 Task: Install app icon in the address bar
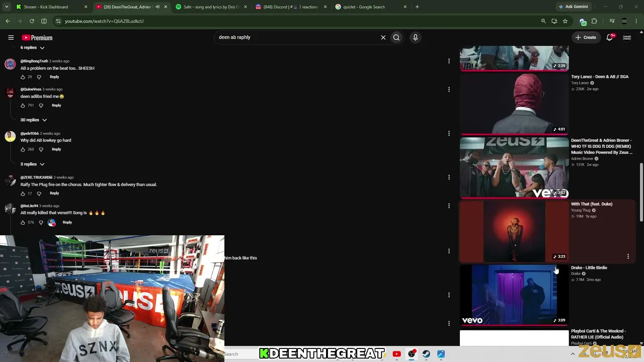(x=554, y=21)
